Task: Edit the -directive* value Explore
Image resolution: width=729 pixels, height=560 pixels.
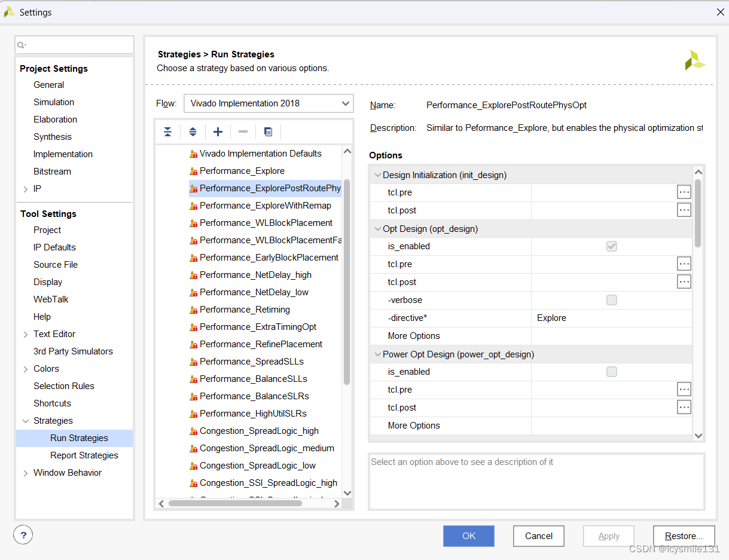Action: (611, 318)
